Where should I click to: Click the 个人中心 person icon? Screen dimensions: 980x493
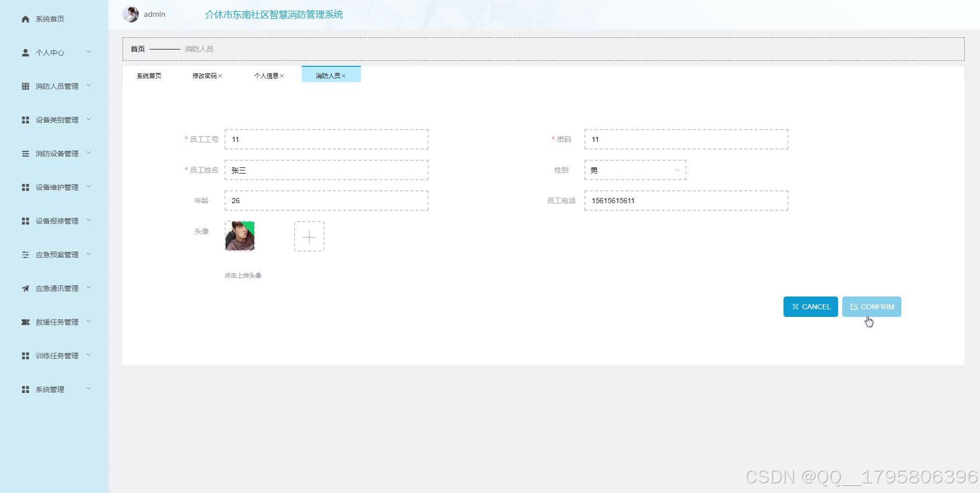tap(25, 52)
